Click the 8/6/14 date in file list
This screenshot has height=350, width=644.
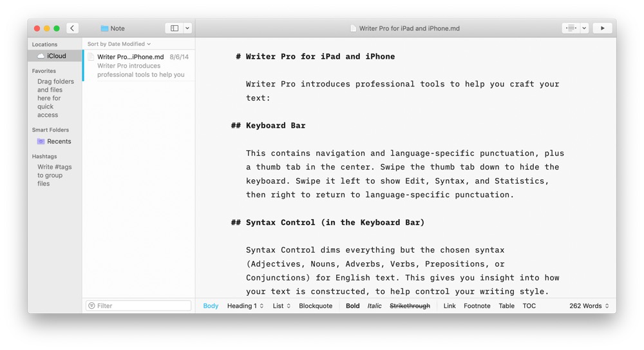click(179, 57)
